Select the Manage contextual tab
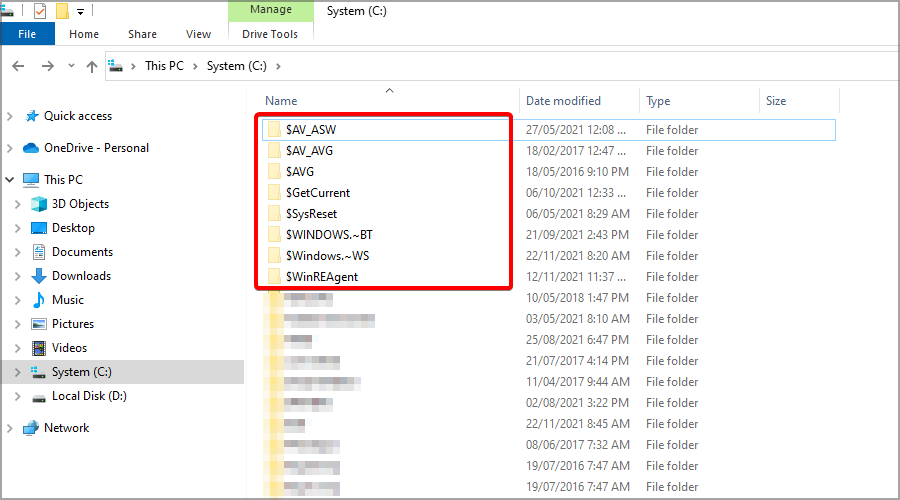 (271, 10)
